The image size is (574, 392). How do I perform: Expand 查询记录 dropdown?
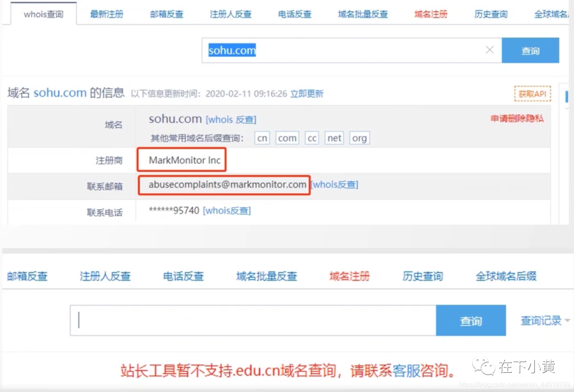[x=545, y=321]
